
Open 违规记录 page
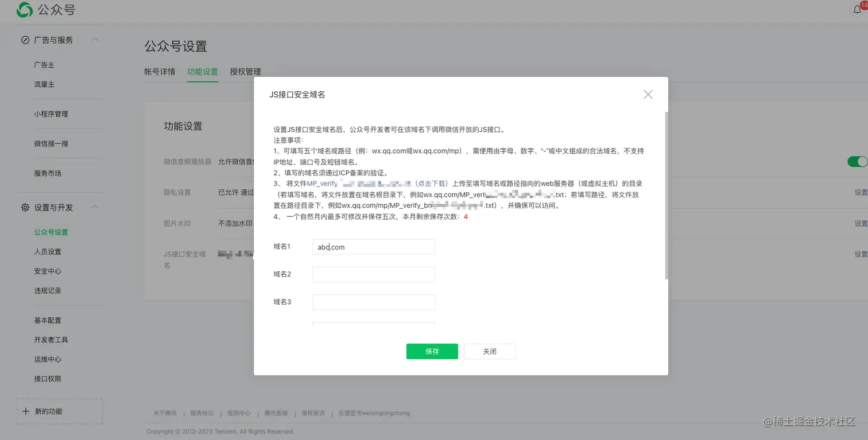pos(48,291)
